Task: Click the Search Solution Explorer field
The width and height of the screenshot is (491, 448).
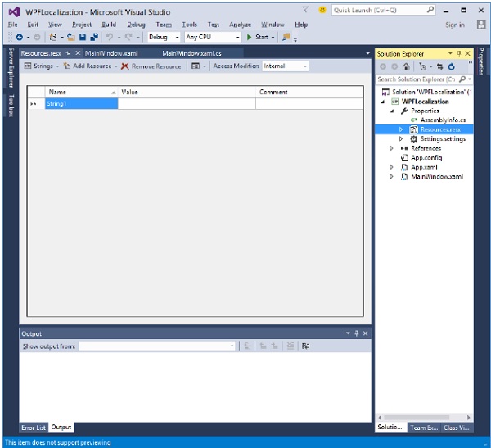Action: pos(417,80)
